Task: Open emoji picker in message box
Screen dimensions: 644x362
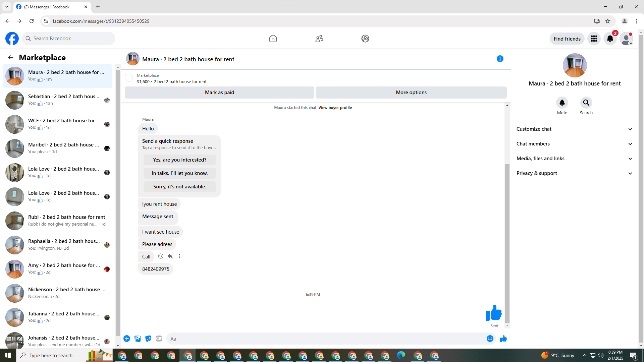Action: 490,339
